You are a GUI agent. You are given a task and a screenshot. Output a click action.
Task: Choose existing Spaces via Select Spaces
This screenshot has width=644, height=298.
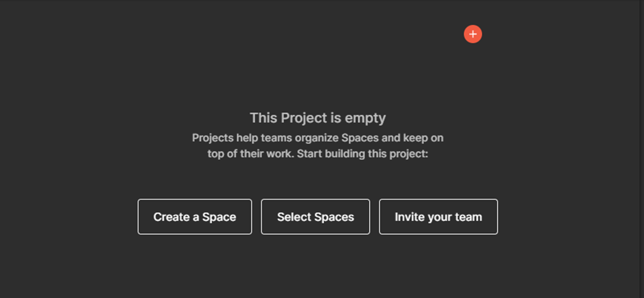click(x=315, y=217)
